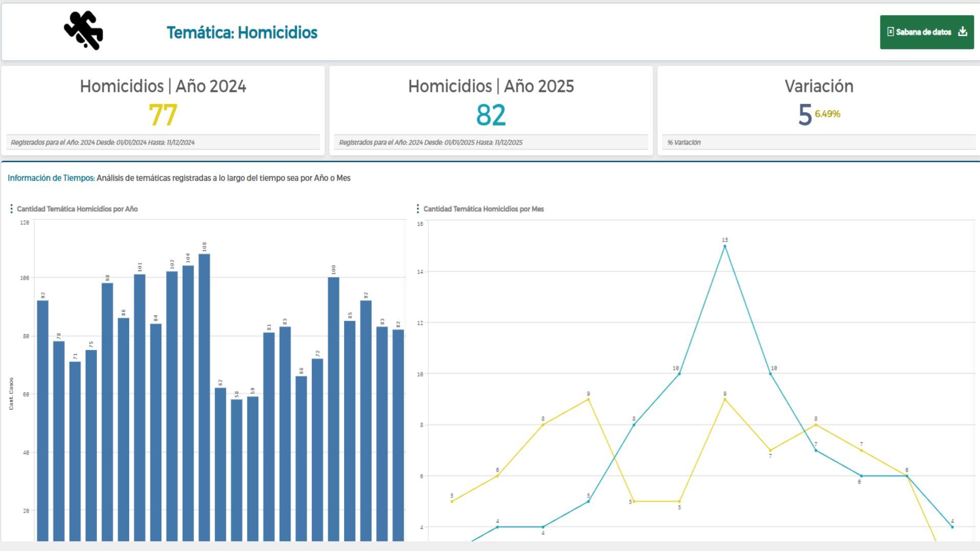Open the Temática: Homicidios title link
980x551 pixels.
pyautogui.click(x=242, y=32)
